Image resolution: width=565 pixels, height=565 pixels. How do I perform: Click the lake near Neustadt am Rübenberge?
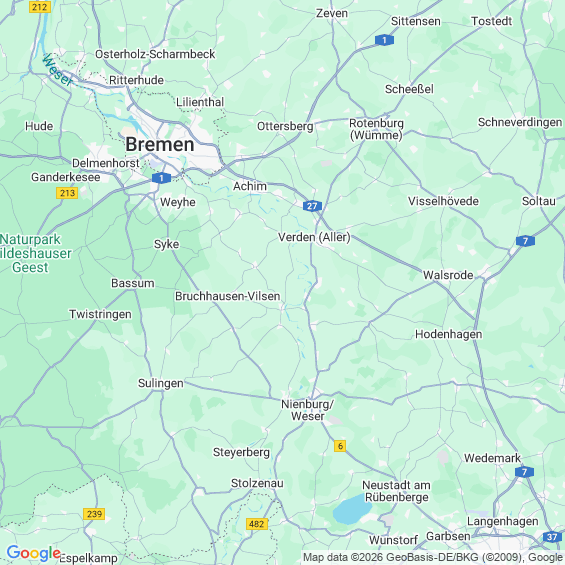click(x=351, y=510)
